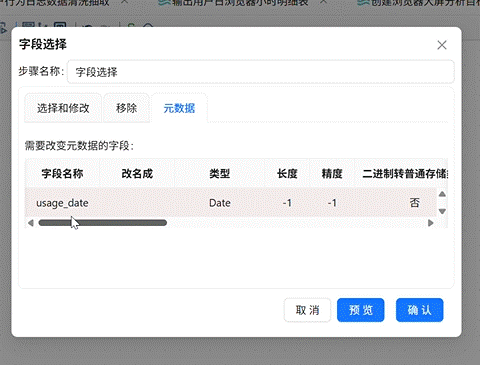Screen dimensions: 480x365
Task: Click the Date type cell
Action: click(220, 203)
